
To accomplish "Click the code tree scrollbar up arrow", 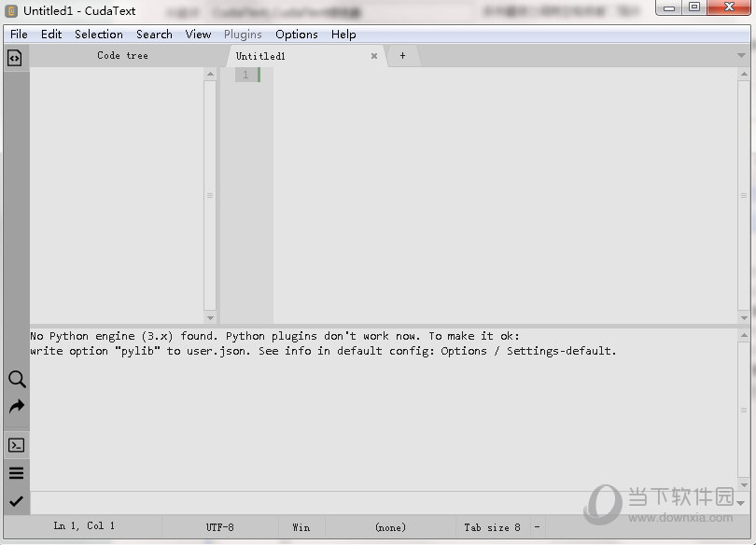I will pyautogui.click(x=210, y=74).
